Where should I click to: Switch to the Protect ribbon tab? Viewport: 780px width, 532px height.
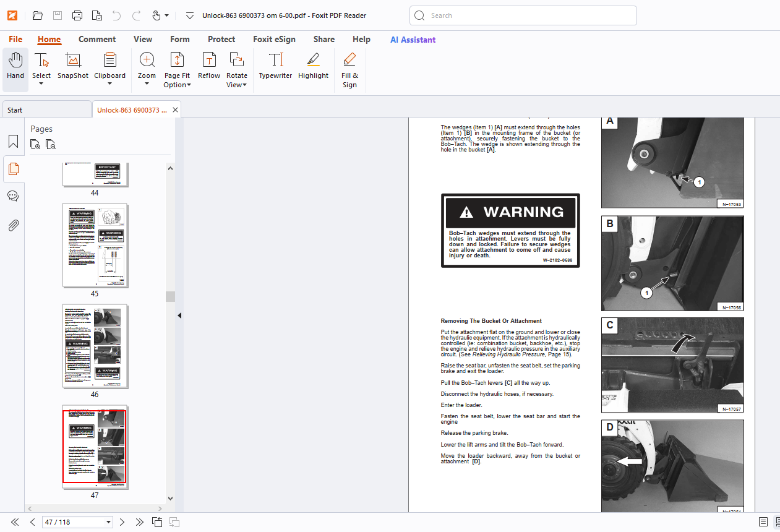pos(221,40)
